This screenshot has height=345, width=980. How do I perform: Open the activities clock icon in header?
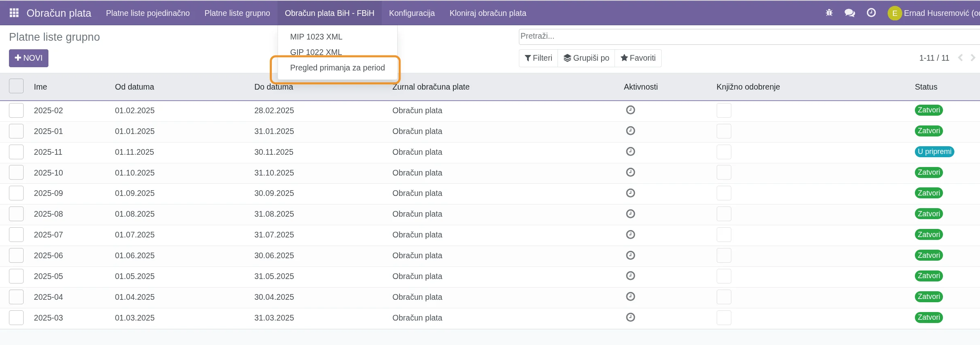pyautogui.click(x=871, y=13)
